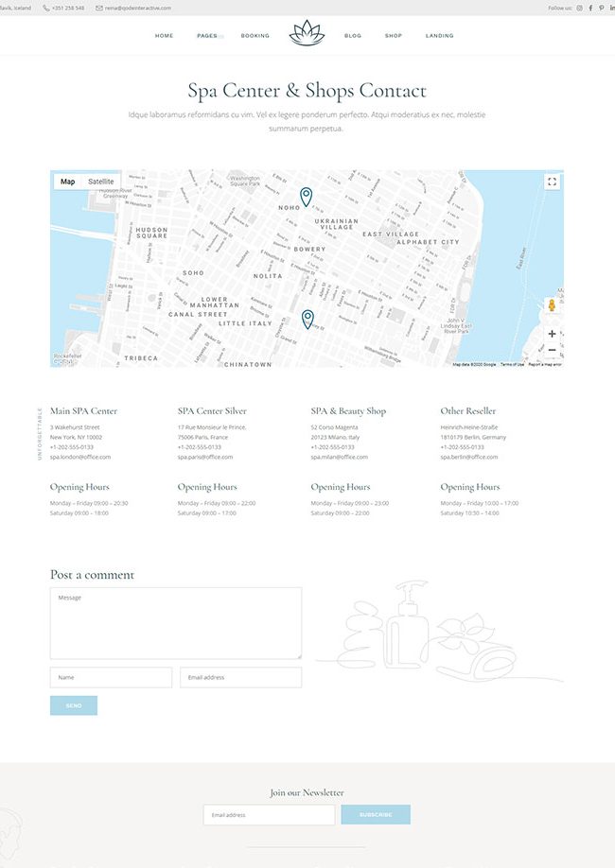Click the spa.london@office.com email link

point(80,457)
